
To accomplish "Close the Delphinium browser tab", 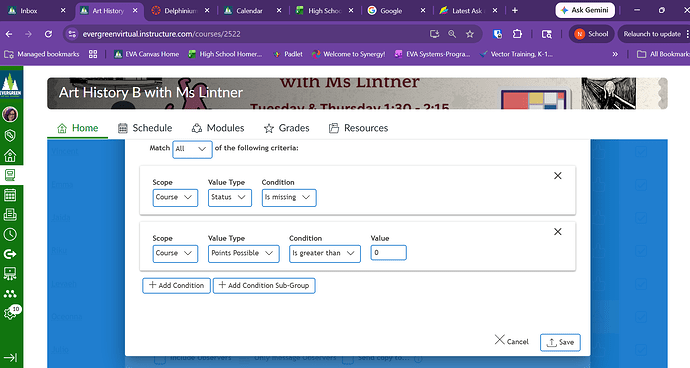I will 207,11.
